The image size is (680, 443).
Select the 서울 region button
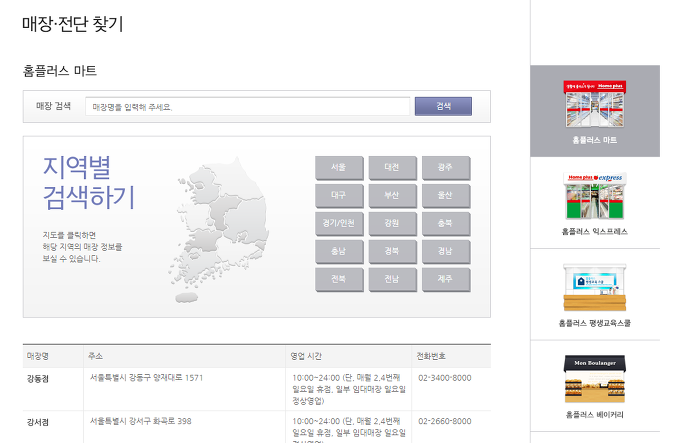click(x=339, y=168)
